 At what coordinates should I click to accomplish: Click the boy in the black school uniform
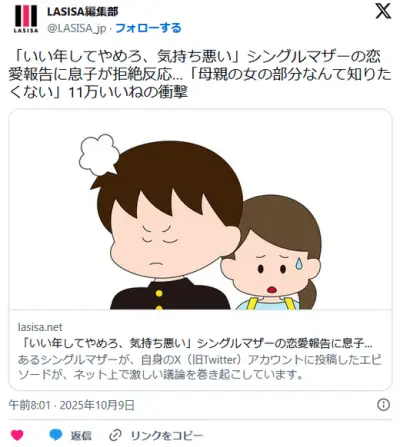167,227
